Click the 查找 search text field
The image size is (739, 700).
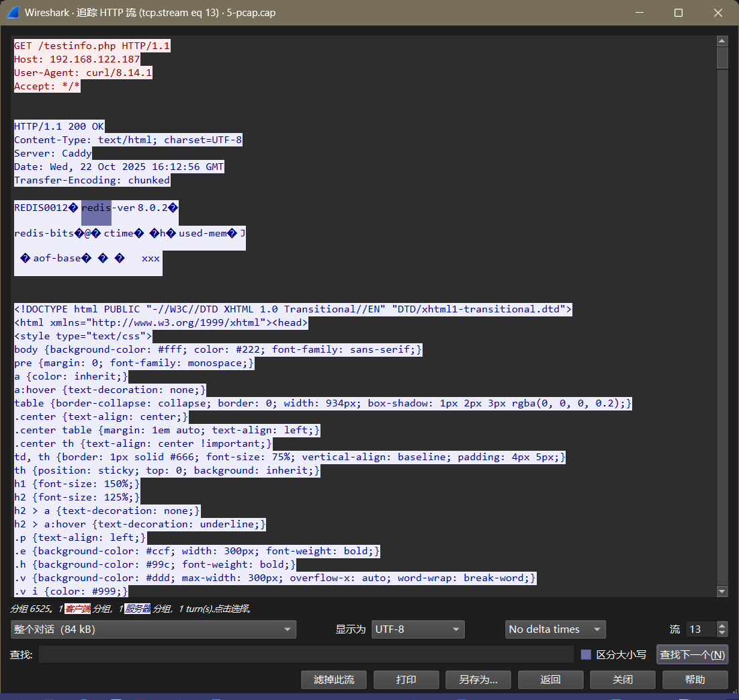coord(306,654)
